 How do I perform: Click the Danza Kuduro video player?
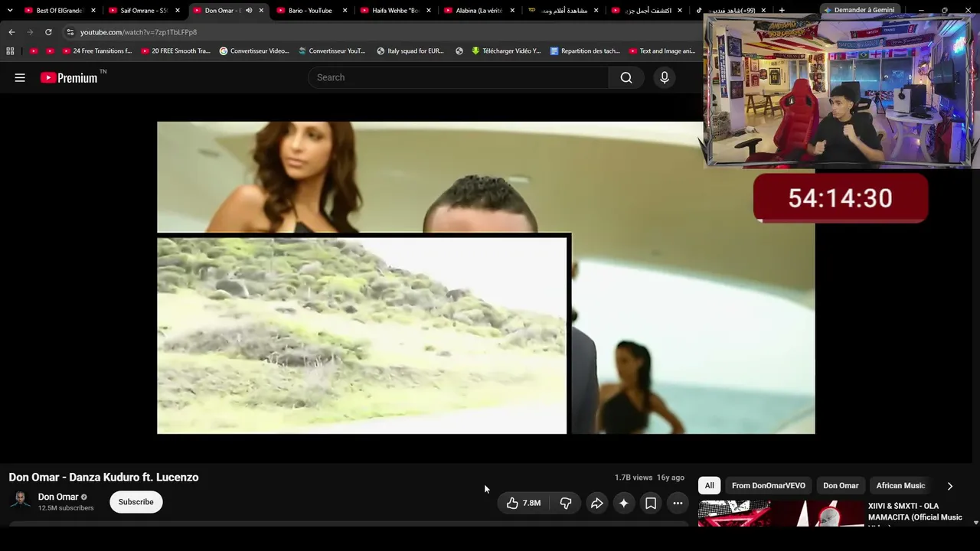pyautogui.click(x=486, y=278)
